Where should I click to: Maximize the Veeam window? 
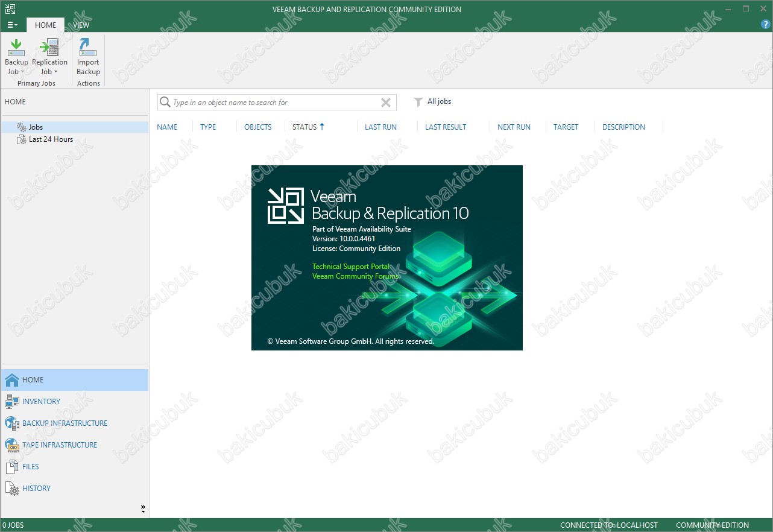click(x=746, y=8)
